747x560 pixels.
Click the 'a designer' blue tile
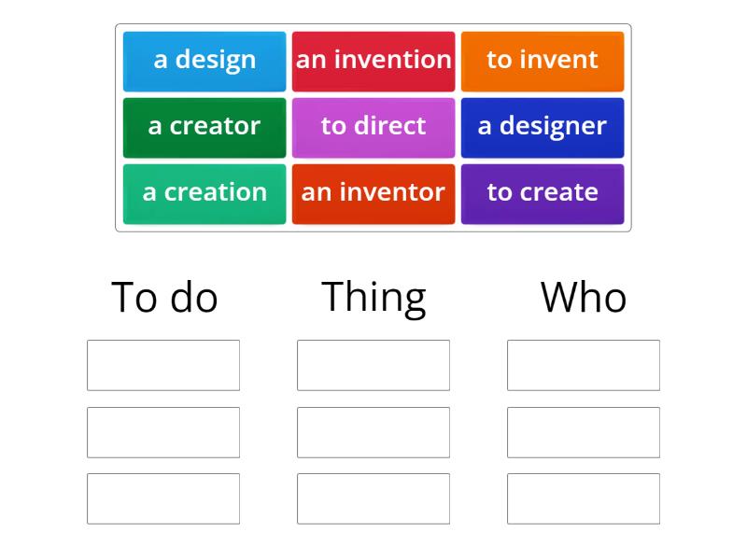click(543, 127)
